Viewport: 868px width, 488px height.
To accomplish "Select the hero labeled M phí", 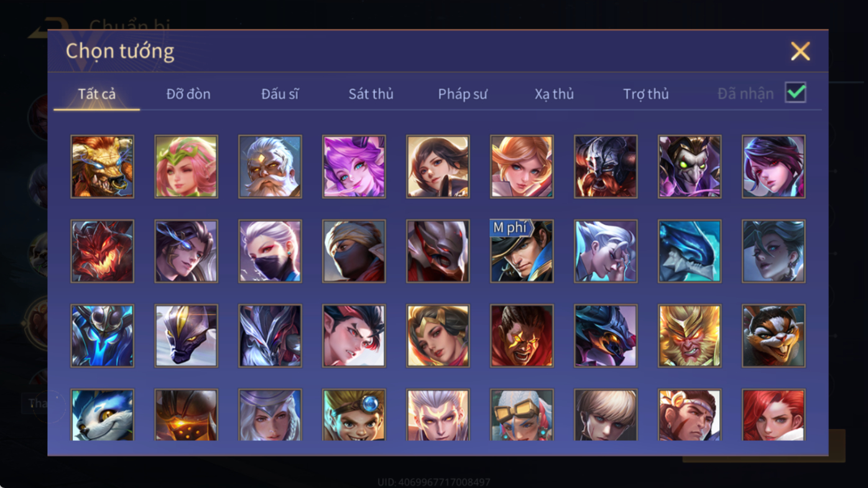I will 522,251.
